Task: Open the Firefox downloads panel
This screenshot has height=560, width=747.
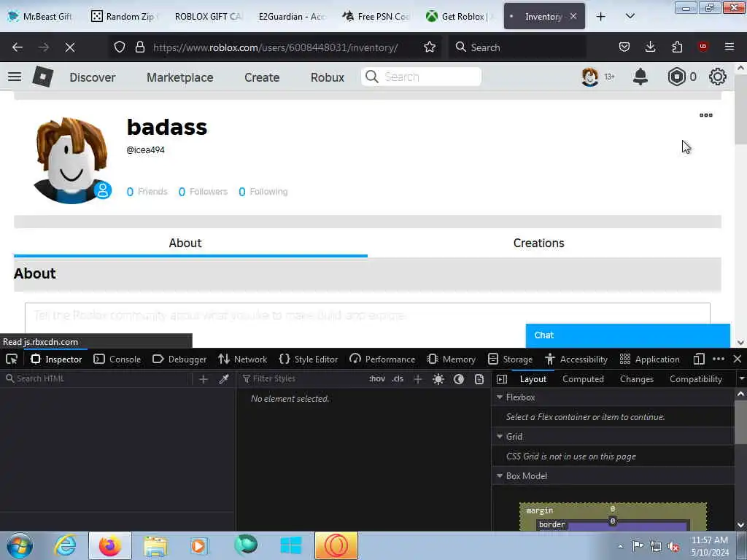Action: [650, 47]
